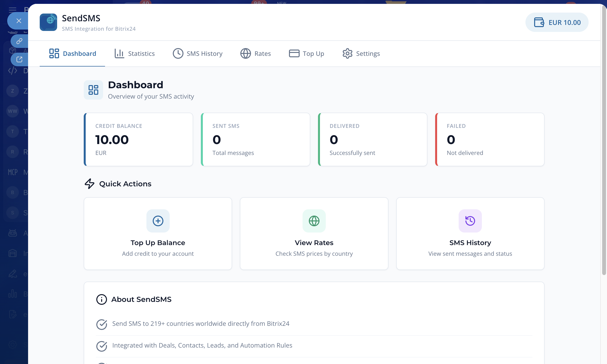Open the SMS History tab
The width and height of the screenshot is (607, 364).
point(198,53)
